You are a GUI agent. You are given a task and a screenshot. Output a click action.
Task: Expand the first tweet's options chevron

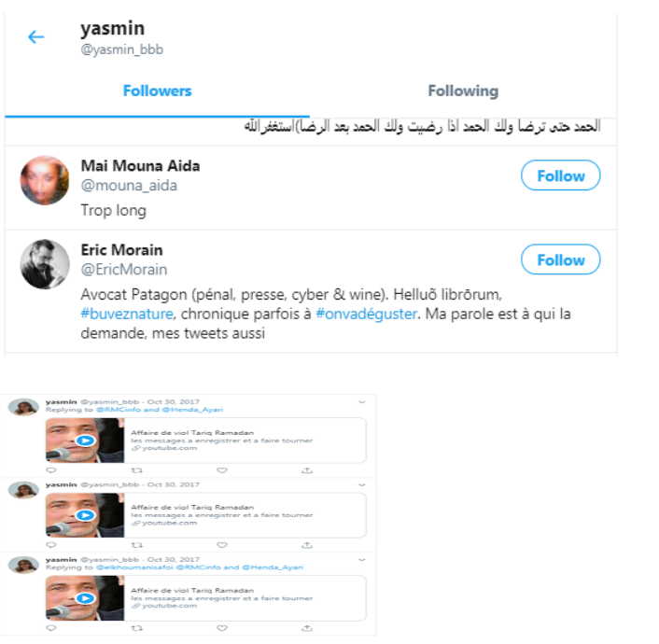pos(362,402)
